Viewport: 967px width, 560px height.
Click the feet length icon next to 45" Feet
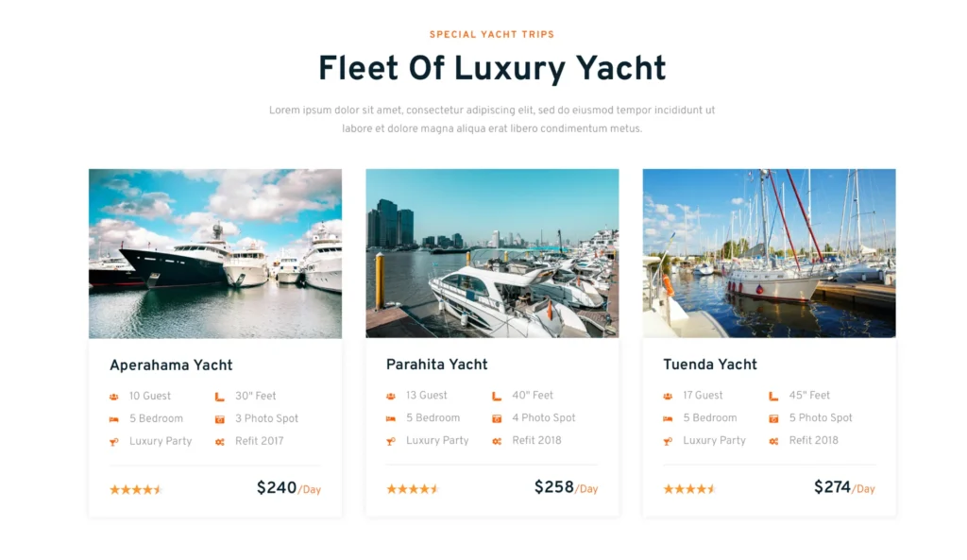(x=773, y=396)
